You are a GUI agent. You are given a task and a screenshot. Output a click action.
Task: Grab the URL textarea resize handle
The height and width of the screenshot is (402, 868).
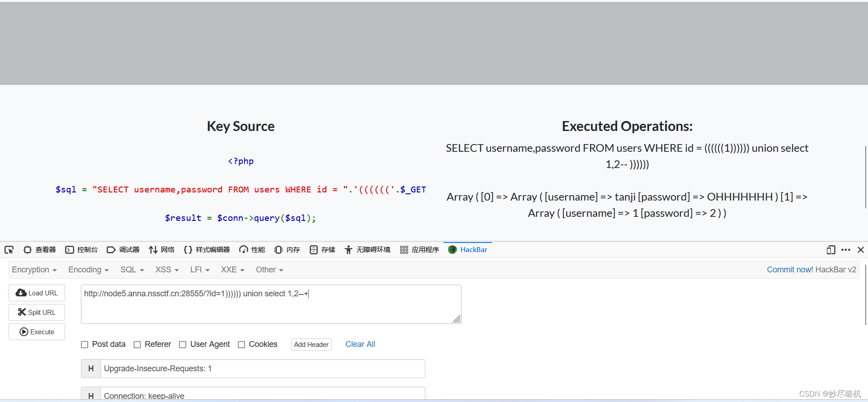457,319
